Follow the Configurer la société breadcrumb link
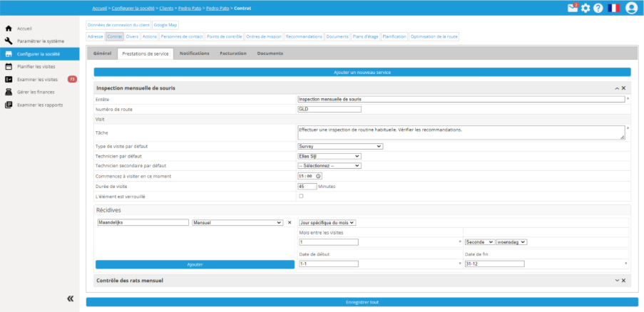Viewport: 644px width, 312px height. tap(133, 9)
